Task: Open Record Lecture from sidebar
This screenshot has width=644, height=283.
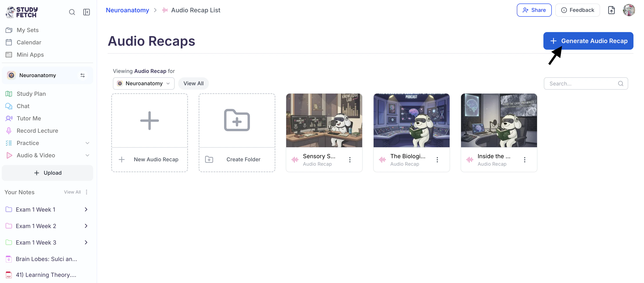Action: [x=37, y=131]
